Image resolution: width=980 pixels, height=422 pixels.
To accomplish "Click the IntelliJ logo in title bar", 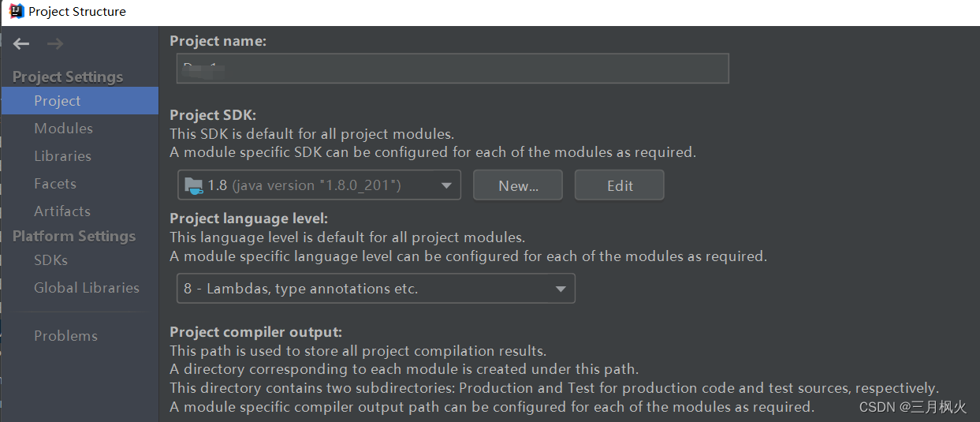I will [16, 11].
